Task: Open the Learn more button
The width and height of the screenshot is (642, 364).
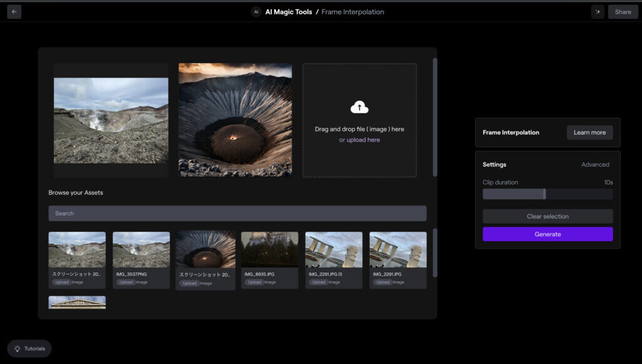Action: [589, 132]
